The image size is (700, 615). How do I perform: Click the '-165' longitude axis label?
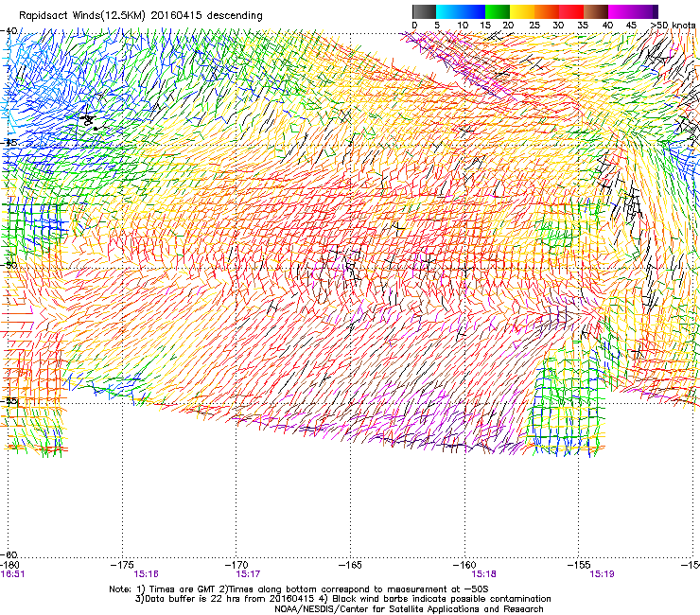(x=350, y=565)
